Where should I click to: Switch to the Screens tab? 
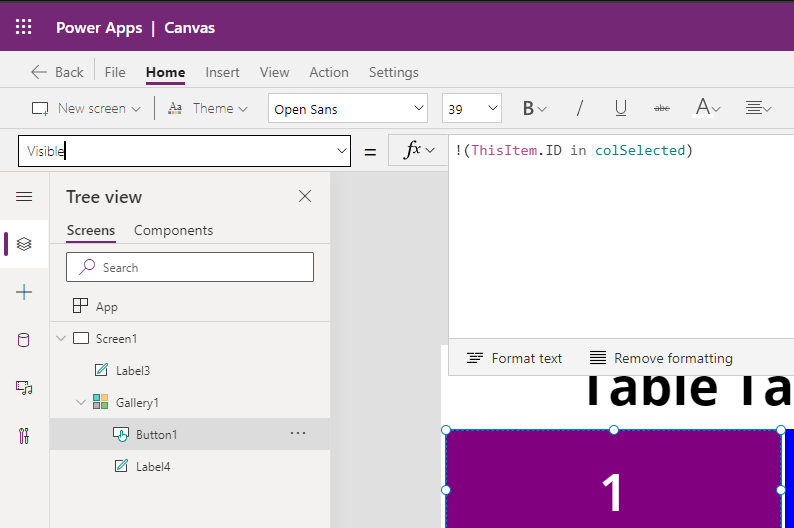coord(91,230)
